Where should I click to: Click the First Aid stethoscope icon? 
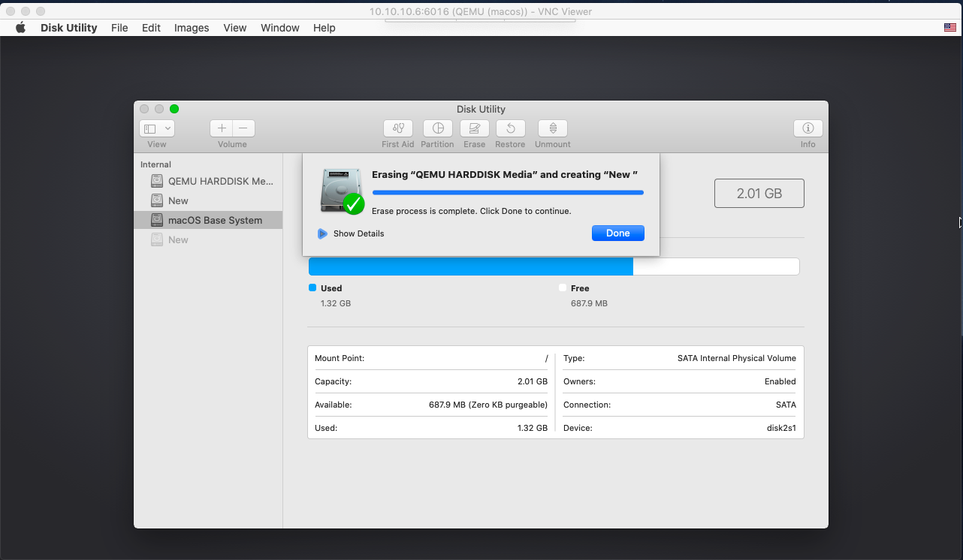tap(397, 128)
